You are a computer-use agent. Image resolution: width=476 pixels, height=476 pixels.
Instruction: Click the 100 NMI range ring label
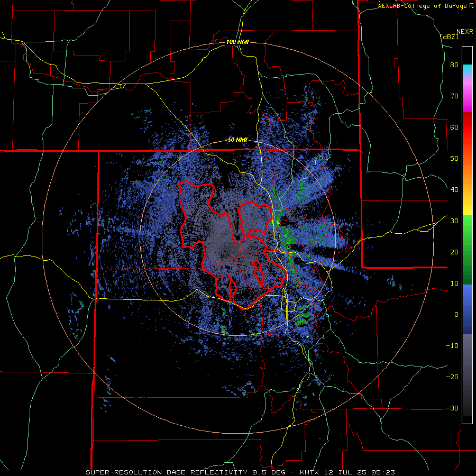coord(237,42)
